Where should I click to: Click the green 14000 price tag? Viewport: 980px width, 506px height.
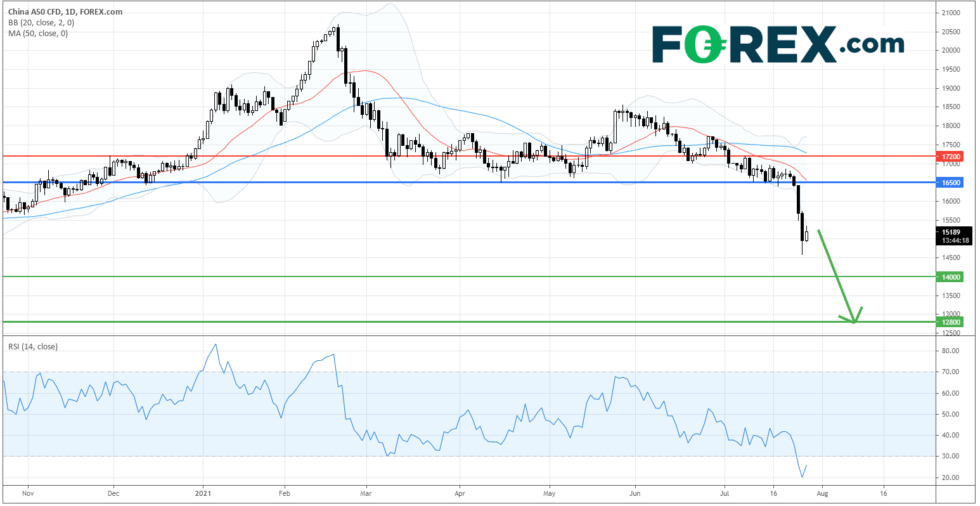(x=950, y=277)
